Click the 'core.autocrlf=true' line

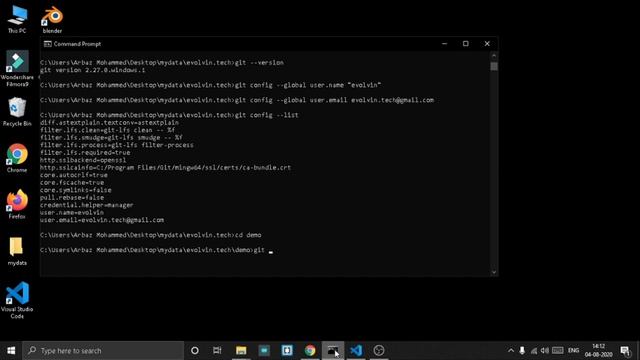[74, 175]
